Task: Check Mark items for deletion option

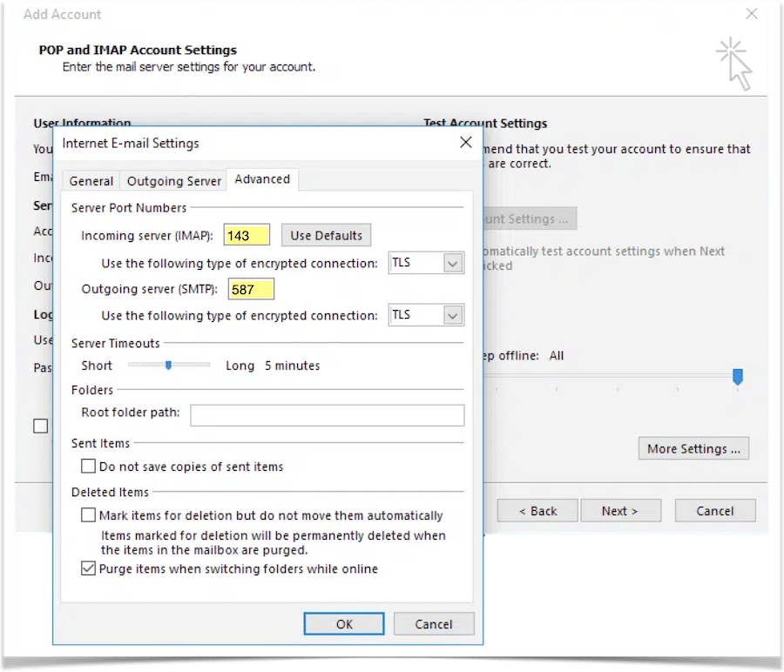Action: pyautogui.click(x=88, y=515)
